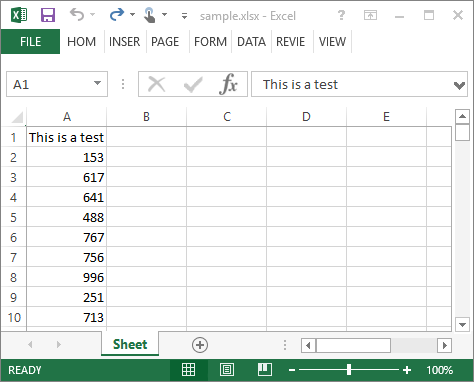
Task: Open the Name Box dropdown arrow
Action: pyautogui.click(x=97, y=83)
